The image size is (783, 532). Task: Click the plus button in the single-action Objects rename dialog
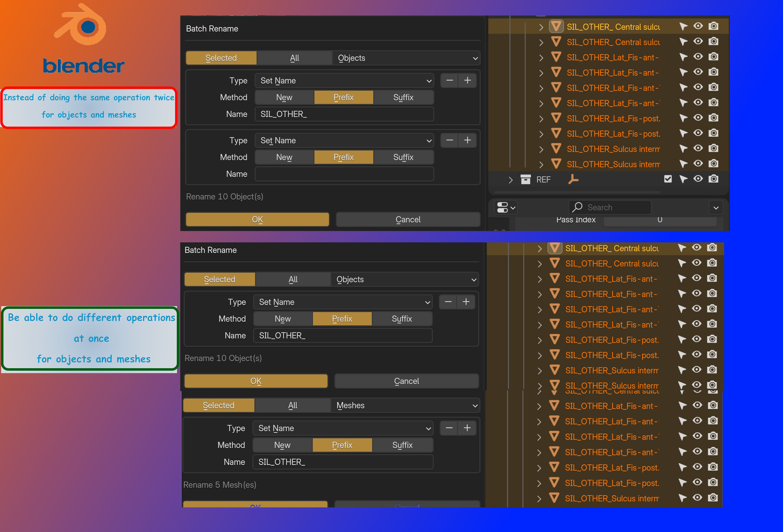[x=466, y=302]
